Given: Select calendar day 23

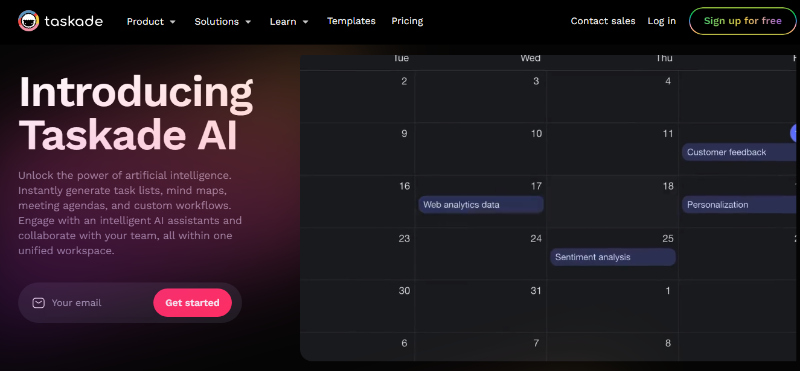Looking at the screenshot, I should coord(404,239).
